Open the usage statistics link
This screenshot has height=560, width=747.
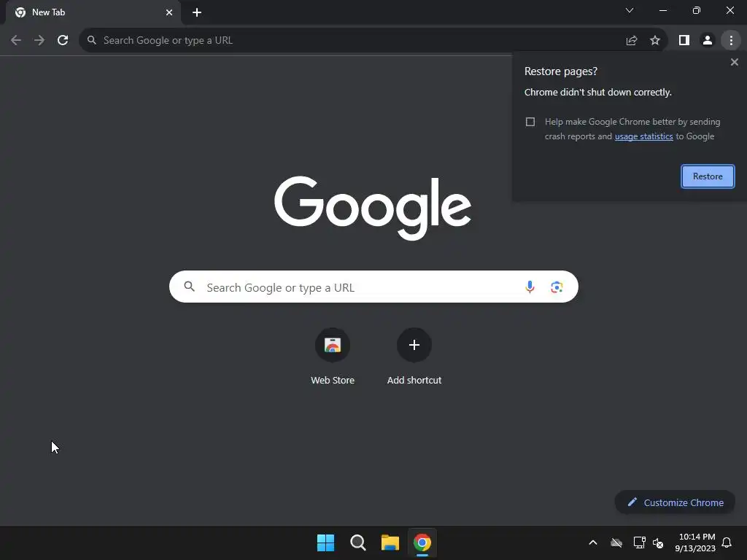point(643,136)
